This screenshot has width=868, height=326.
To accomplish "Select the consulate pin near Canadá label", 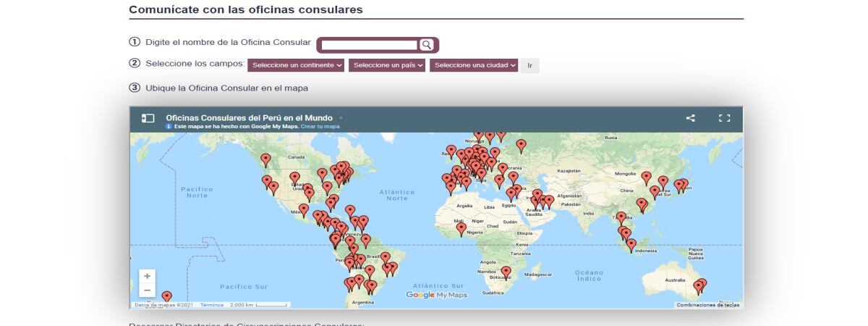I will tap(265, 159).
